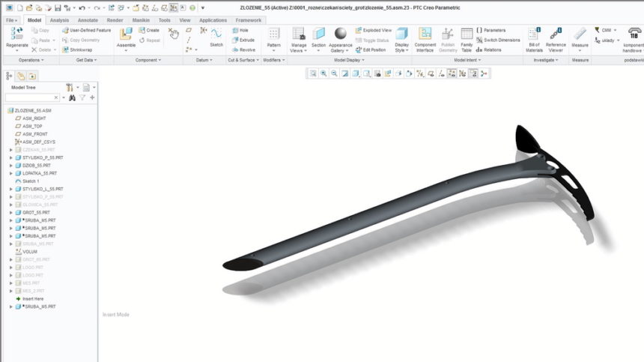Click the Create component button
Image resolution: width=644 pixels, height=362 pixels.
149,31
